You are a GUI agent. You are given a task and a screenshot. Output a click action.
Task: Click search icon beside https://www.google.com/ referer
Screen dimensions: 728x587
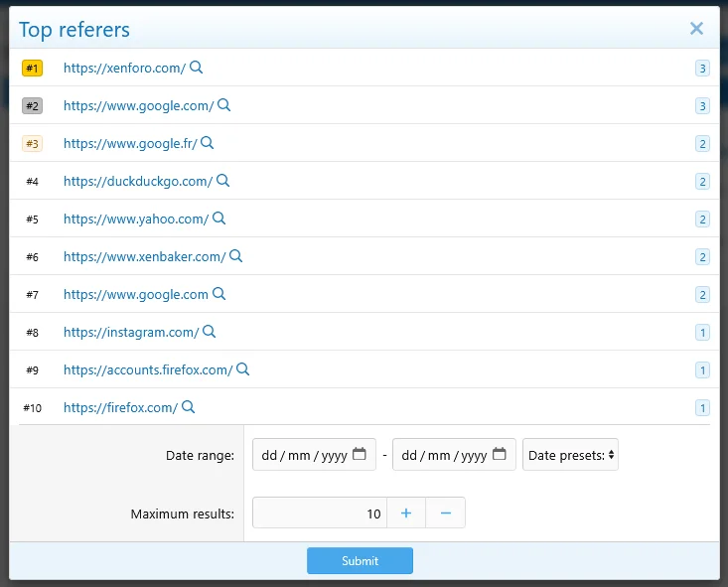pyautogui.click(x=224, y=105)
